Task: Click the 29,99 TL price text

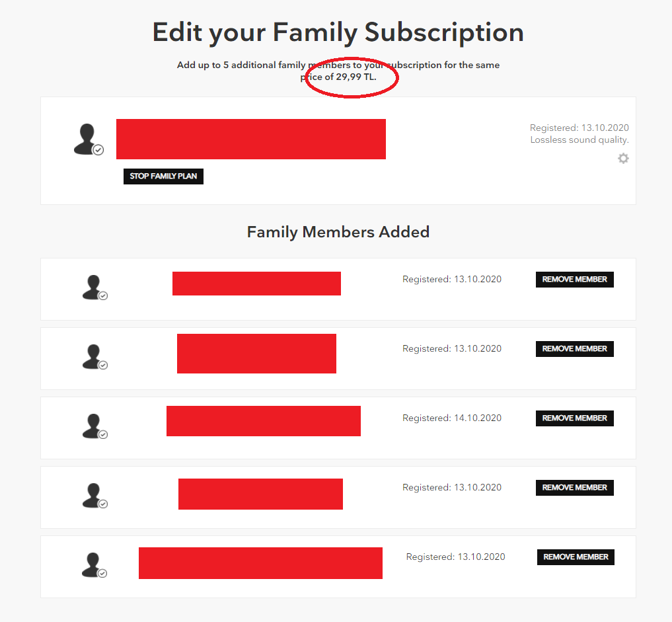Action: tap(355, 77)
